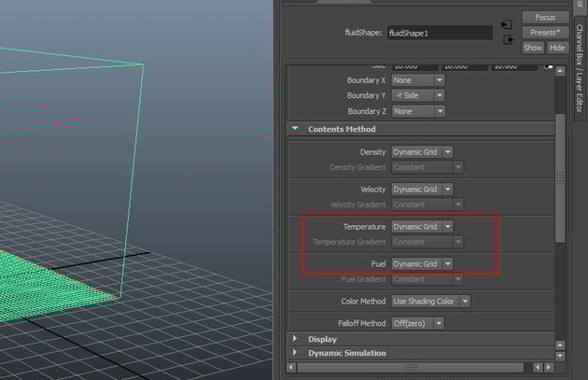The height and width of the screenshot is (380, 588).
Task: Click the output connection arrow icon
Action: click(x=507, y=40)
